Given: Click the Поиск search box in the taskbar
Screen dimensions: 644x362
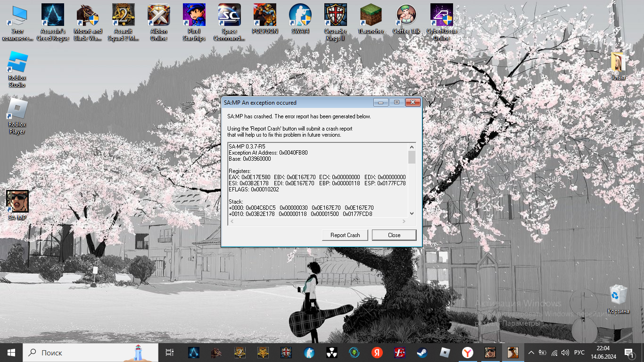Looking at the screenshot, I should [x=80, y=353].
